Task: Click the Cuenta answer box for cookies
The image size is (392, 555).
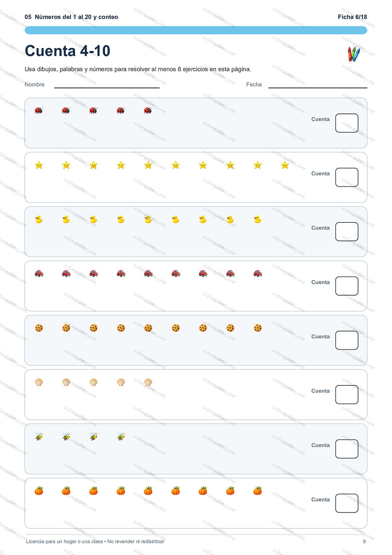Action: pyautogui.click(x=347, y=340)
